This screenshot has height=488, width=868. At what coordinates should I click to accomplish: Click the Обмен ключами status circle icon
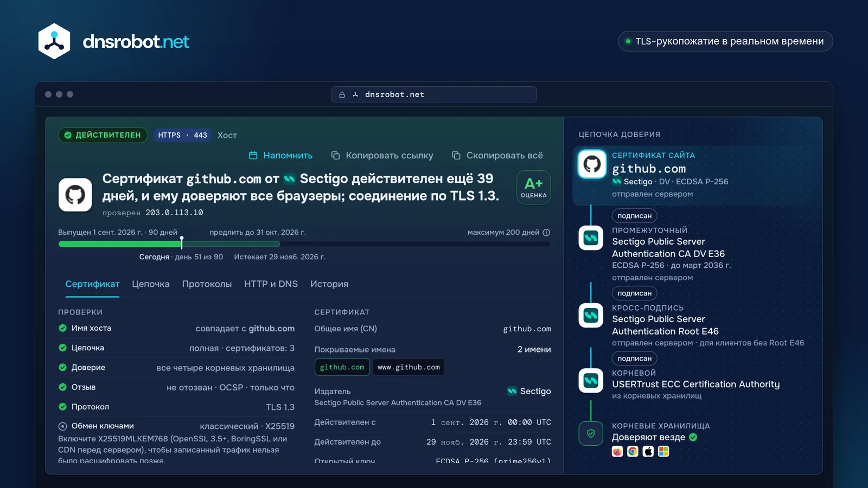click(62, 426)
